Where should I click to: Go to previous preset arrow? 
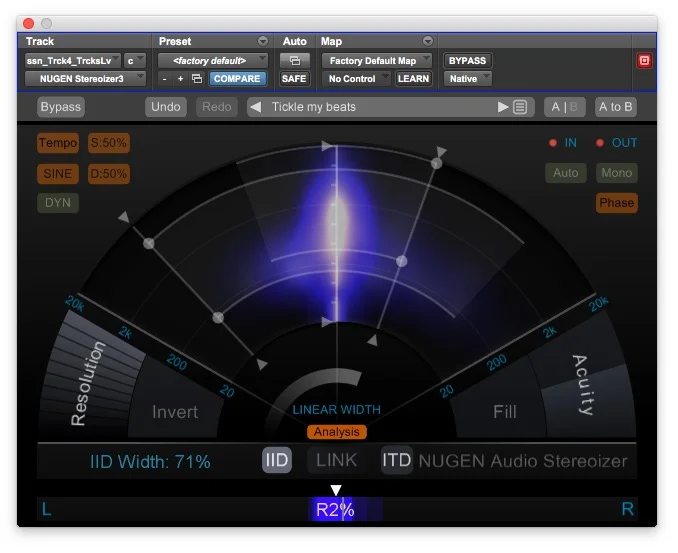pos(256,107)
